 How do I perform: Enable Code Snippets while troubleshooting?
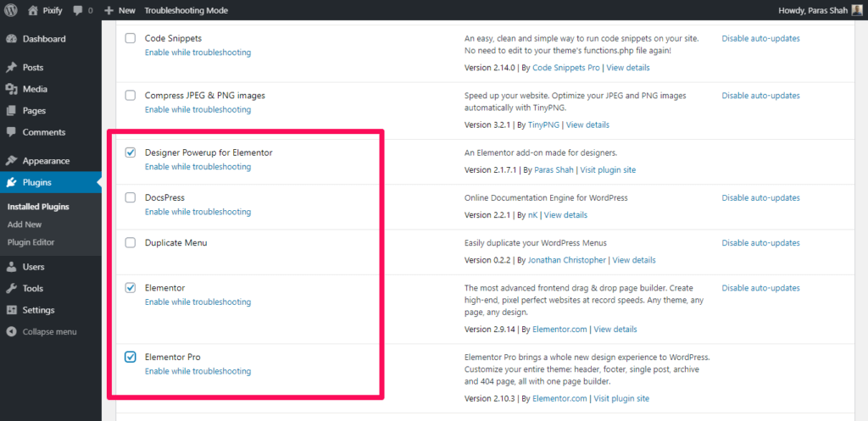[198, 53]
